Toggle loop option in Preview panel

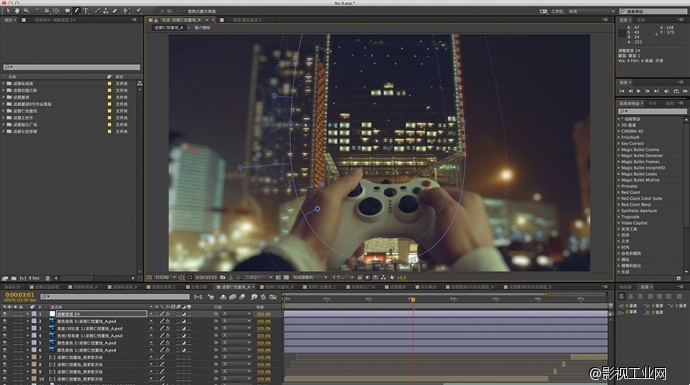point(676,91)
